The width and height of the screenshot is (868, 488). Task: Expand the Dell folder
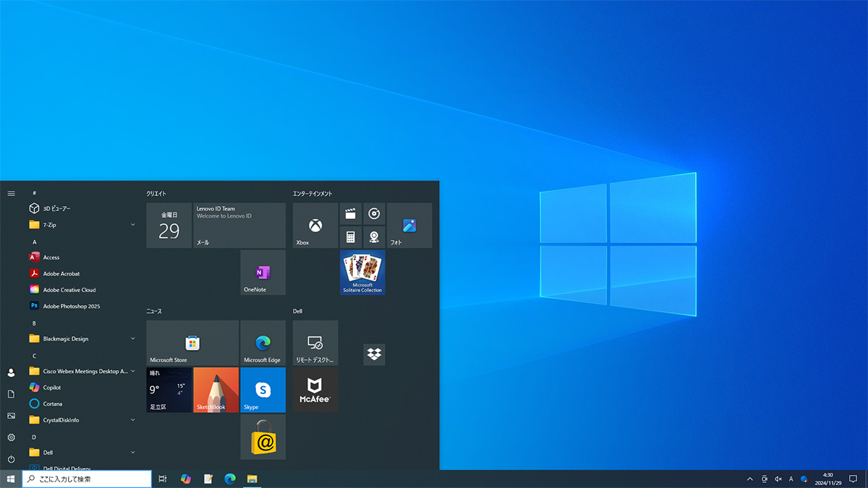pos(81,453)
